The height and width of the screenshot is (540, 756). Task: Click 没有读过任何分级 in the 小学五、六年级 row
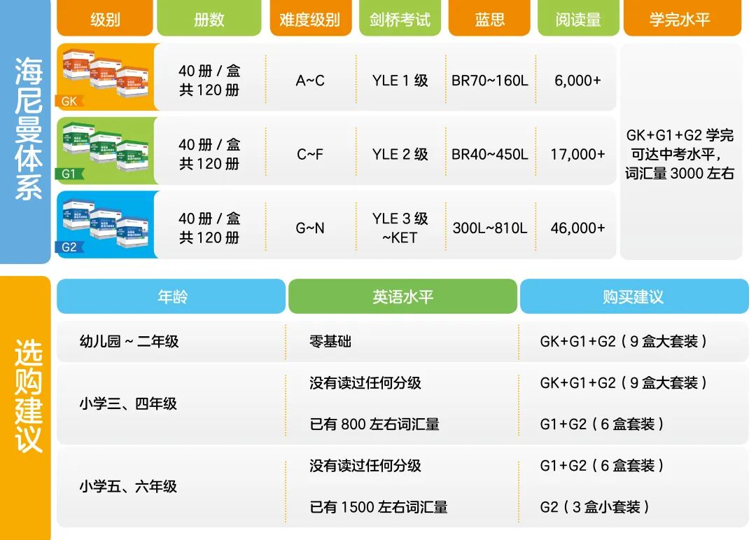pyautogui.click(x=365, y=466)
